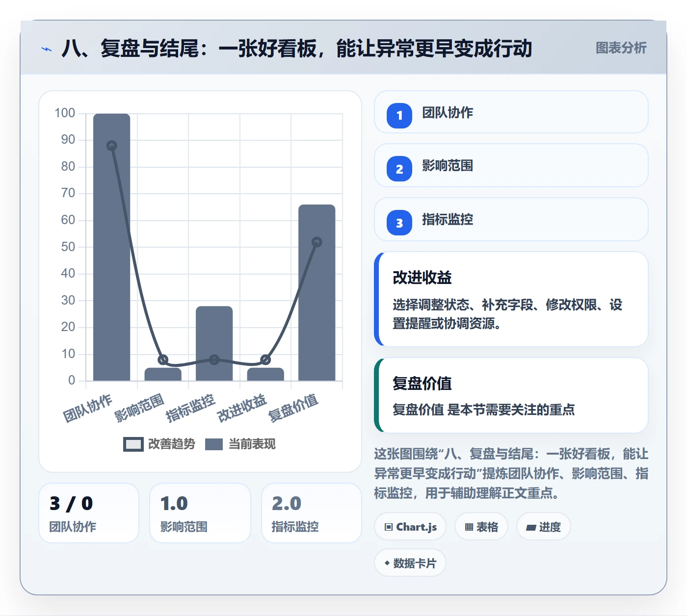Click the text 复盘价值 是本节需要关注的重点

tap(484, 410)
